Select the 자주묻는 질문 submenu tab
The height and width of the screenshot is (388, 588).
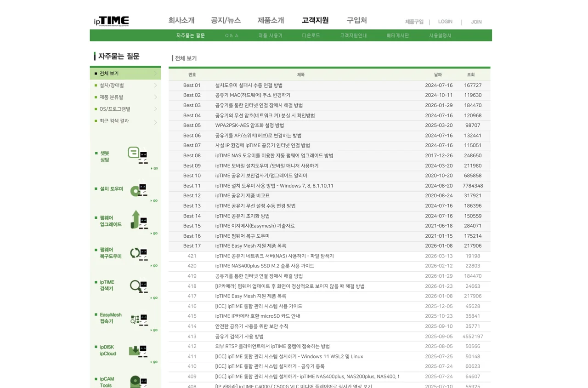click(191, 35)
